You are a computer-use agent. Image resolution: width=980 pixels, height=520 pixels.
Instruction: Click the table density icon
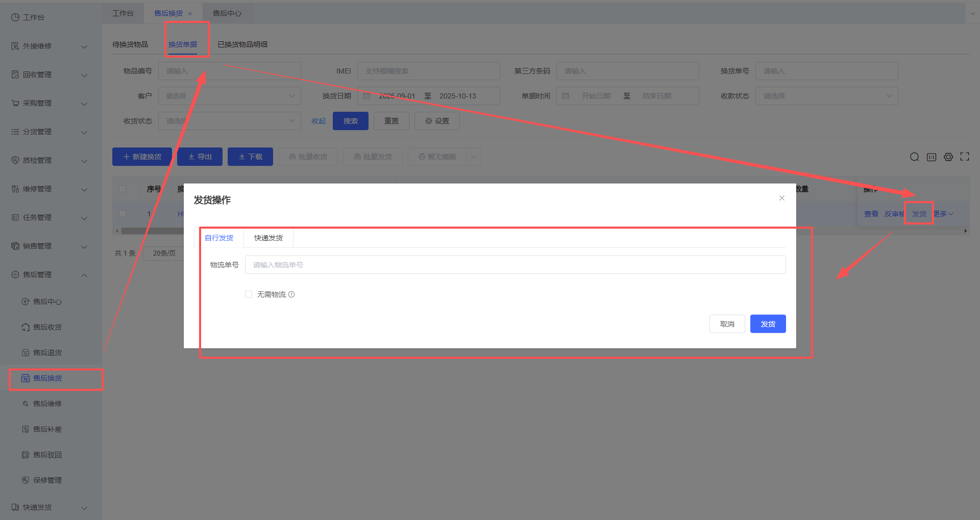(x=931, y=157)
